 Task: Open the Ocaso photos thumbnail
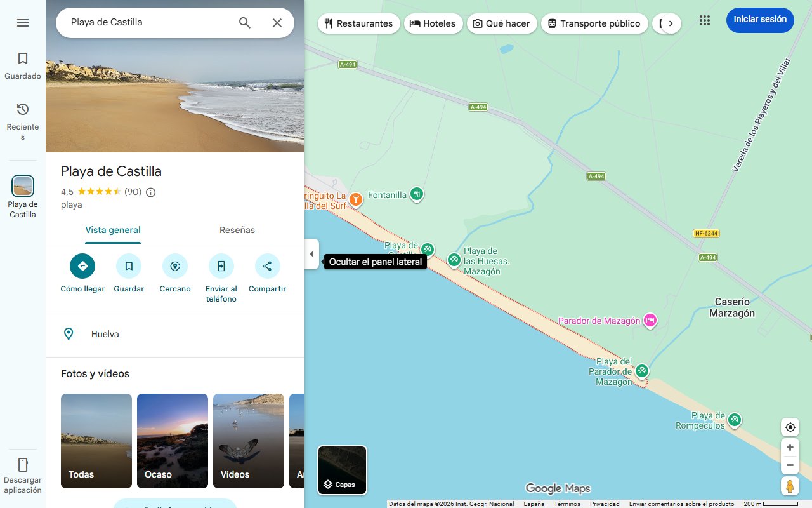(x=172, y=441)
